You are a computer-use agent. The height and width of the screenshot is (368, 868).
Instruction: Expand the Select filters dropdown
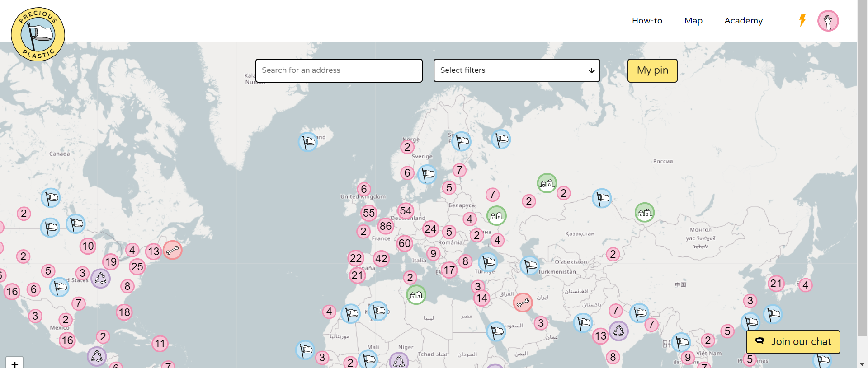(x=517, y=70)
